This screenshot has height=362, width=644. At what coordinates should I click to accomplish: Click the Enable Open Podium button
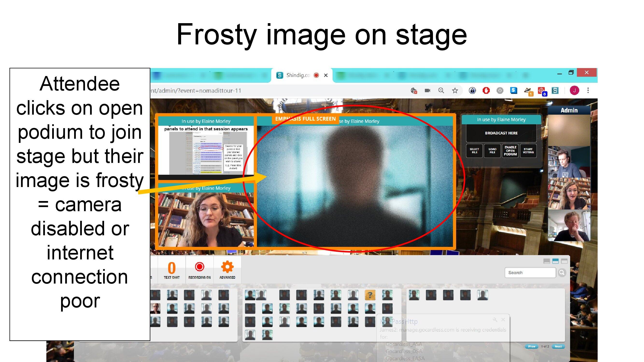click(x=510, y=151)
